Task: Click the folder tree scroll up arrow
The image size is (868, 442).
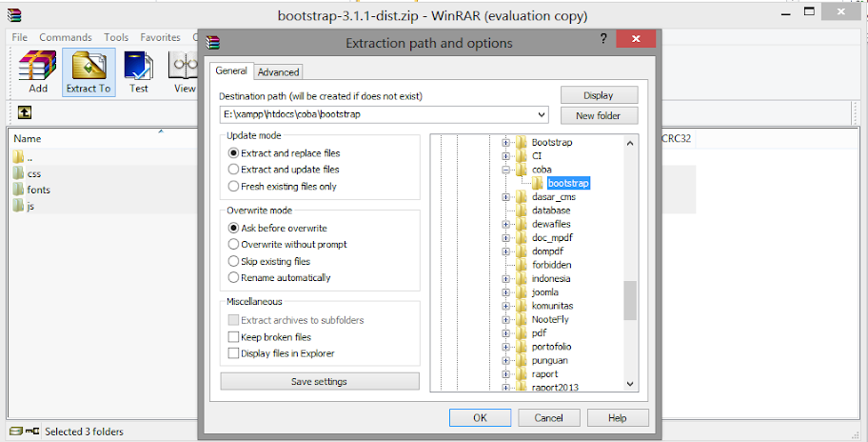Action: 630,143
